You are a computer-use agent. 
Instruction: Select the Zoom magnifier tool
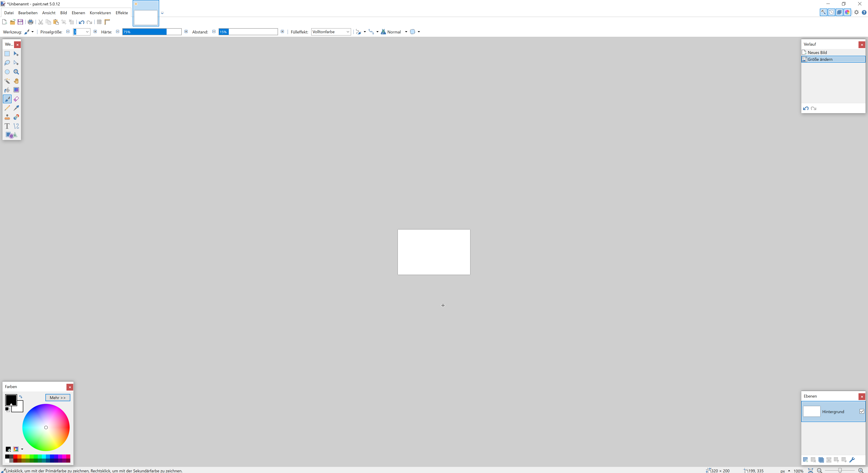(16, 72)
